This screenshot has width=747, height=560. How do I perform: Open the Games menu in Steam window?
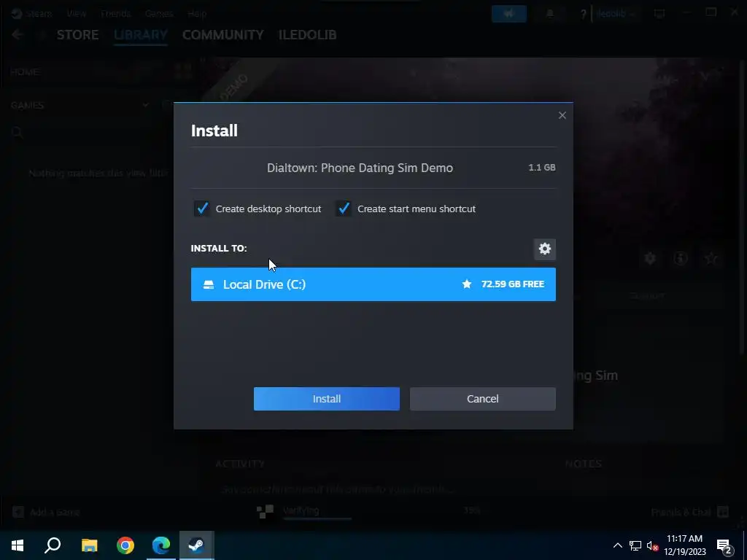pos(158,13)
